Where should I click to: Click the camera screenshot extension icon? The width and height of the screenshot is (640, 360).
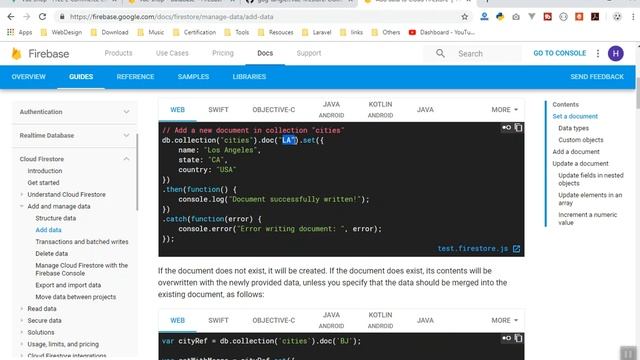point(516,17)
